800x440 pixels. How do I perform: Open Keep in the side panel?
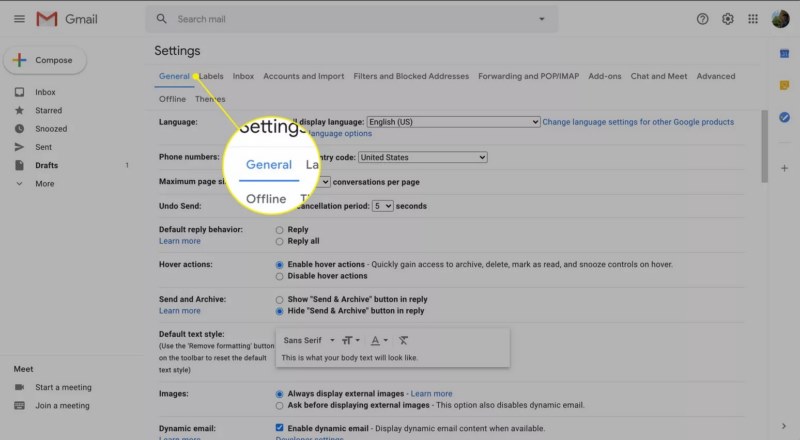click(785, 85)
